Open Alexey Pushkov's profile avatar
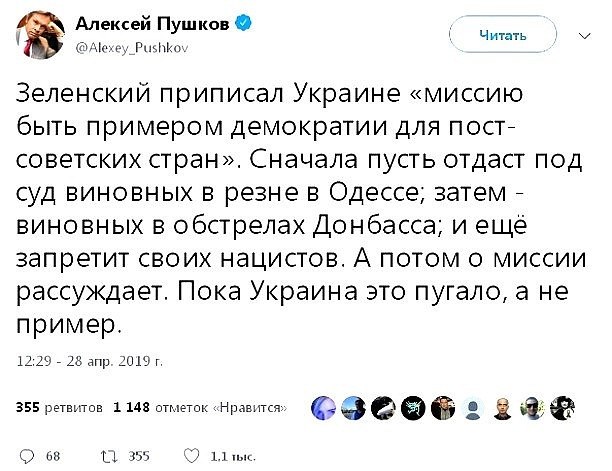This screenshot has width=612, height=471. pos(40,35)
